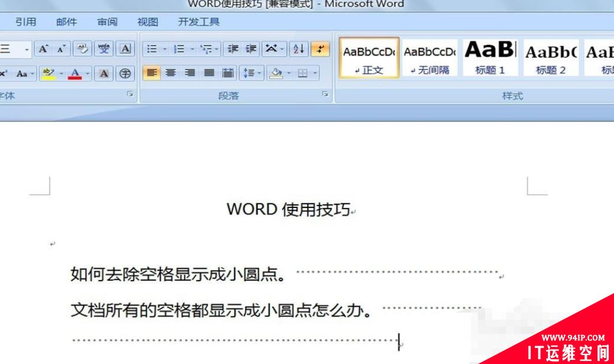Switch to the 视图 tab
614x364 pixels.
pos(148,21)
